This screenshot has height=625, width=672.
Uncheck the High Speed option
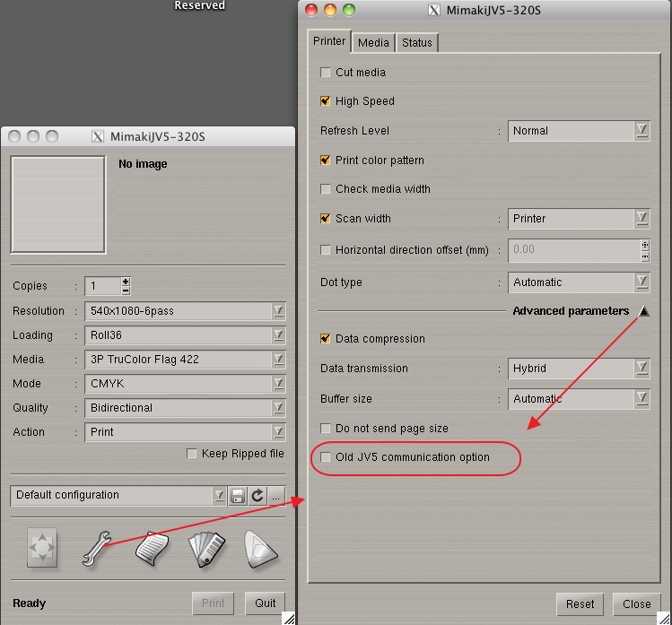326,101
